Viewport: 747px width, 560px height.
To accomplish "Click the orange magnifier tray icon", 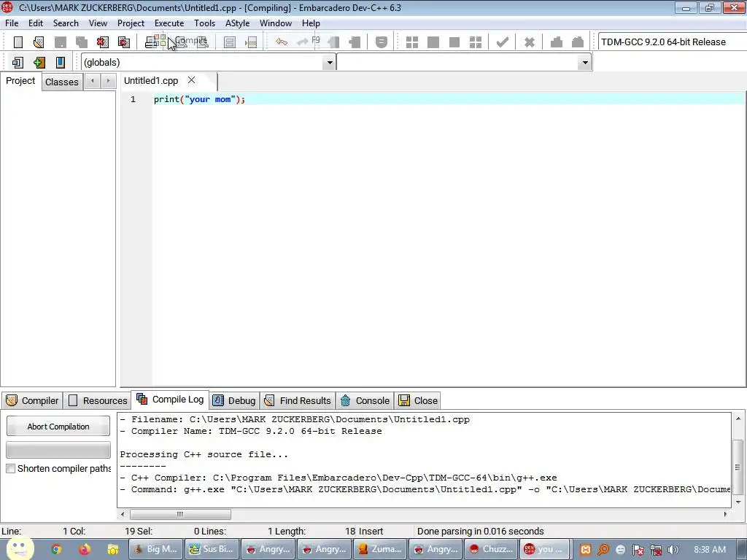I will click(603, 550).
